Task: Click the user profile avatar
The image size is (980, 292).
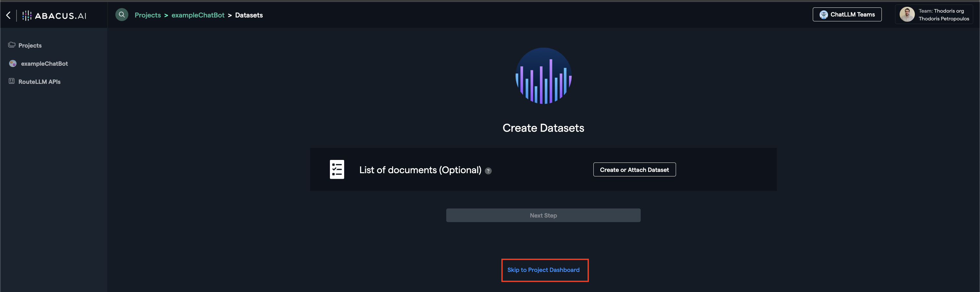Action: 907,15
